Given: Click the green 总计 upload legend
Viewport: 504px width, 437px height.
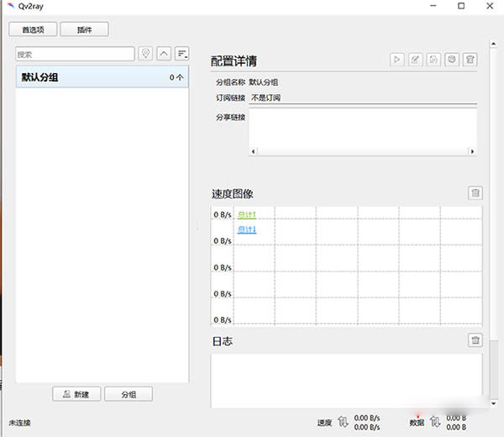Looking at the screenshot, I should pos(247,214).
